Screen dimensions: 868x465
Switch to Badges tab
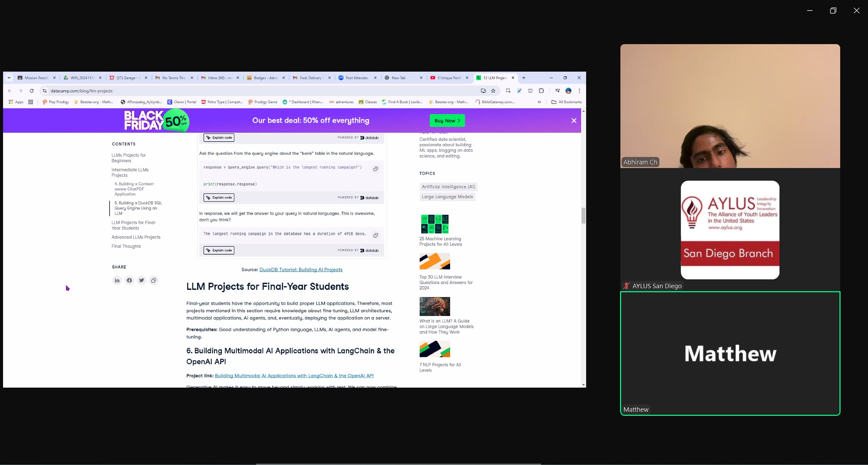(x=266, y=78)
